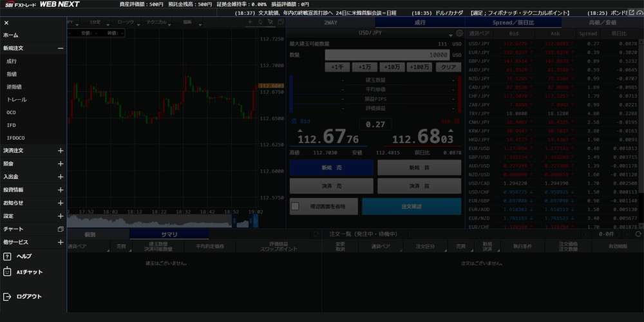644x322 pixels.
Task: Expand the 設定 menu section
Action: (x=61, y=216)
